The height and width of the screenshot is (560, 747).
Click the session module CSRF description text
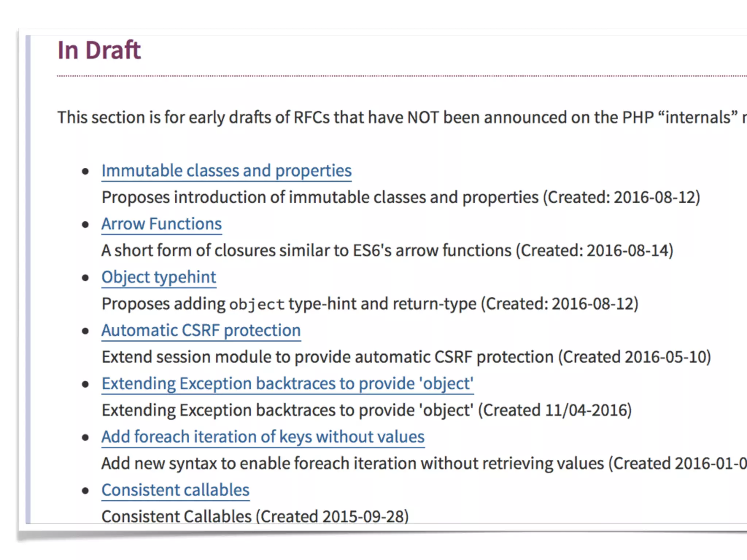point(406,357)
